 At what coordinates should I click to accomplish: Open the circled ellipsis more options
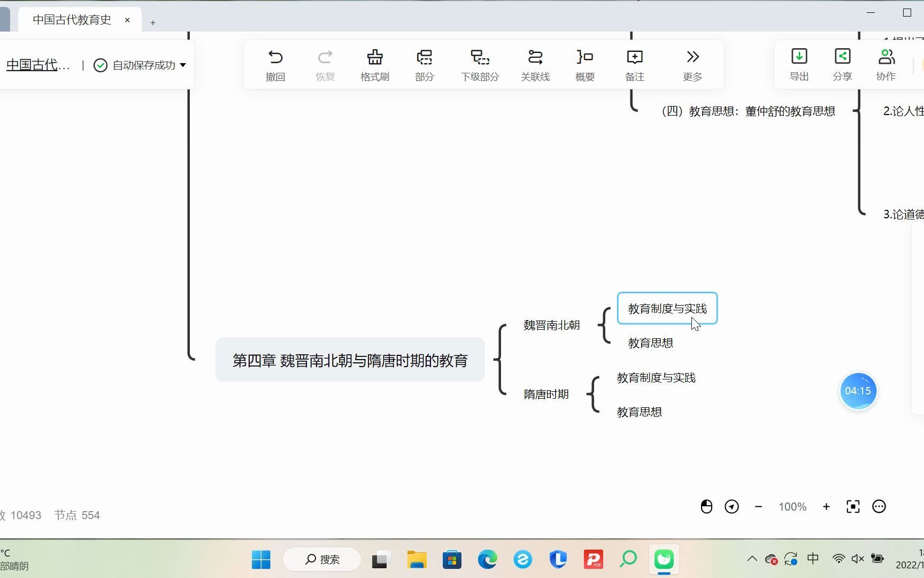879,507
